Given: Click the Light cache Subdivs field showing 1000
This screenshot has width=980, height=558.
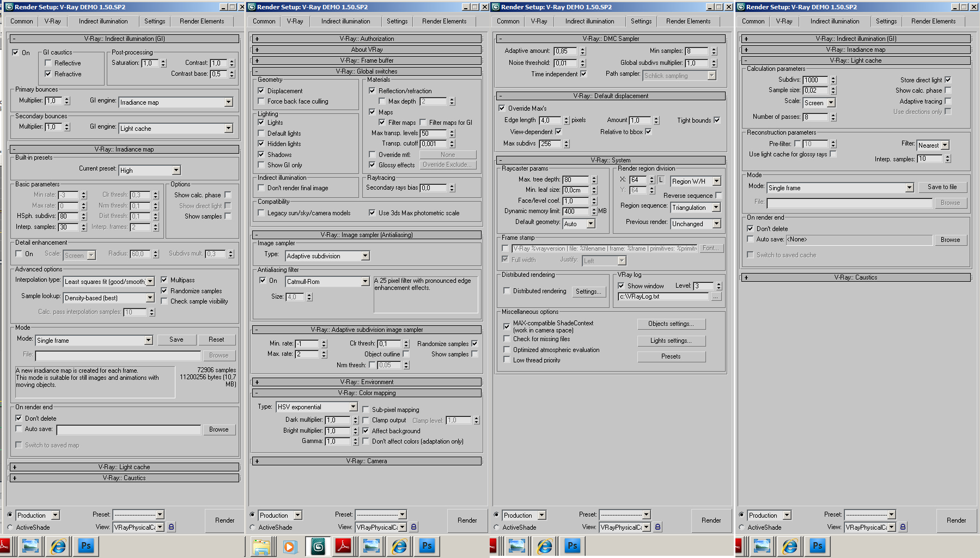Looking at the screenshot, I should [815, 80].
